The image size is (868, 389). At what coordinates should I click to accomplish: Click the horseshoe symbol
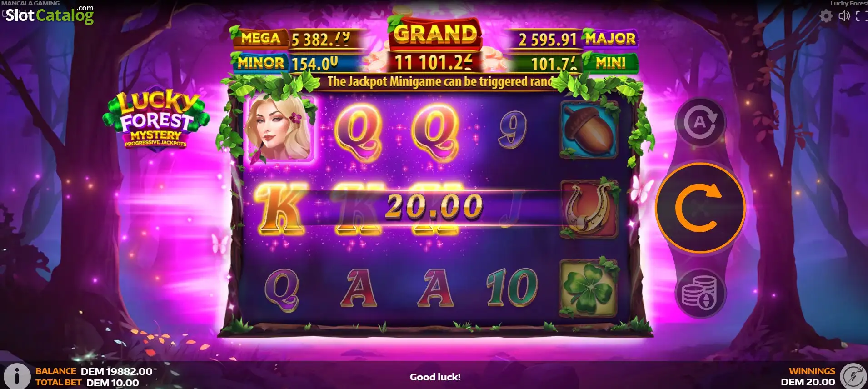coord(589,209)
